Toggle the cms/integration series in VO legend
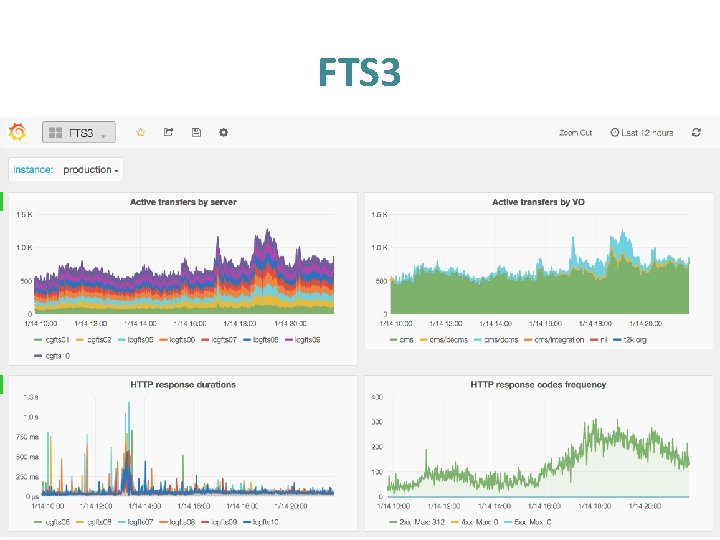 coord(554,340)
